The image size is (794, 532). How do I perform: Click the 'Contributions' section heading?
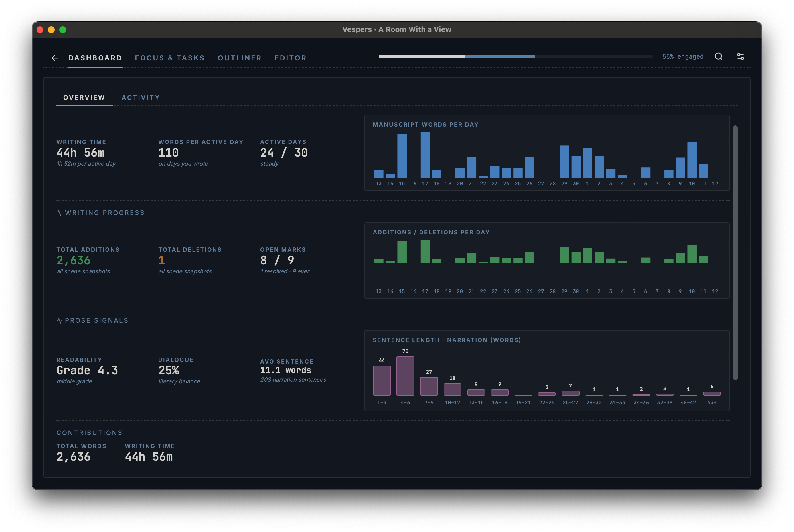[x=89, y=433]
